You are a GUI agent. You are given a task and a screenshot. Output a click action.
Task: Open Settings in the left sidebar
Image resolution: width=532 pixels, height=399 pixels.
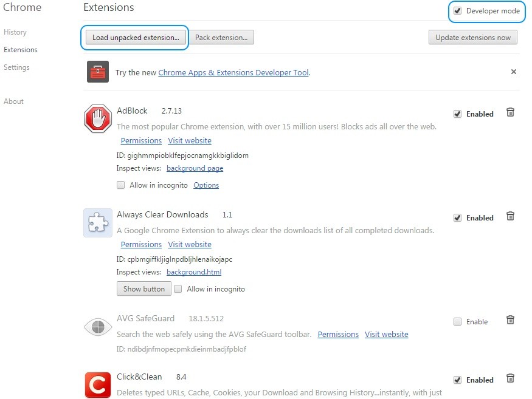click(x=16, y=67)
